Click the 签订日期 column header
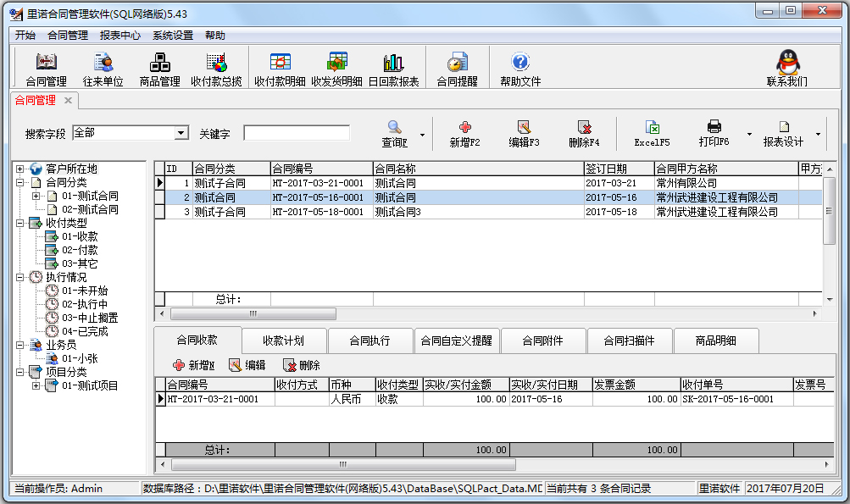The height and width of the screenshot is (504, 850). [x=619, y=169]
